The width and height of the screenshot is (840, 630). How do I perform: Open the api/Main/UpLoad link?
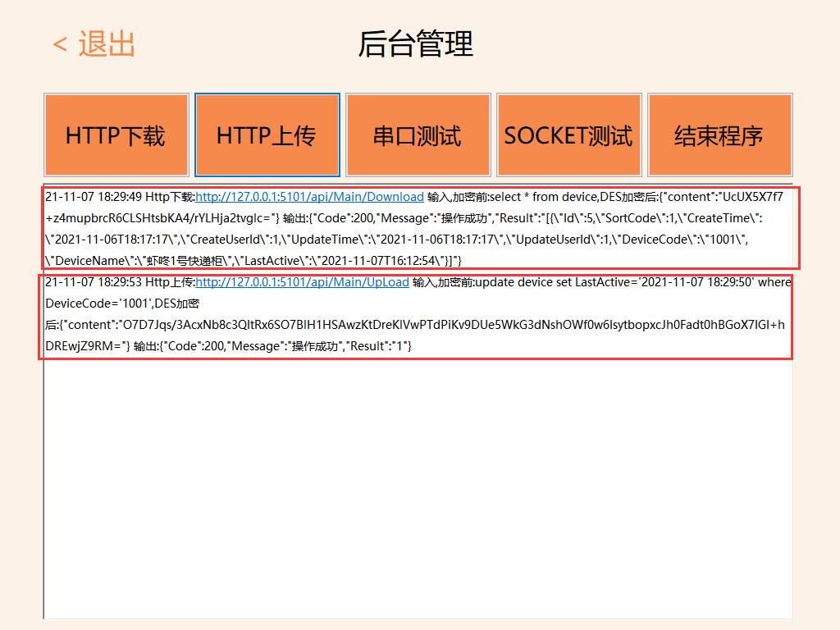pyautogui.click(x=302, y=282)
